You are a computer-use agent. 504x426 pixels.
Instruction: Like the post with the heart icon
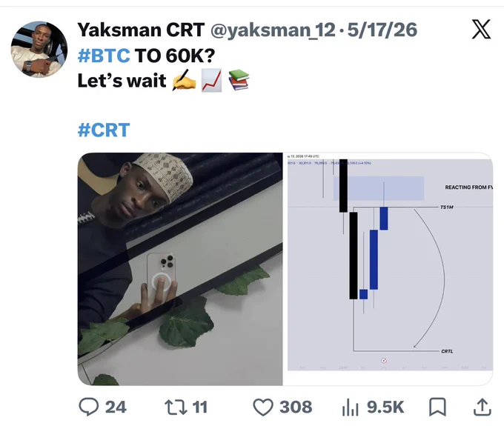click(x=263, y=407)
